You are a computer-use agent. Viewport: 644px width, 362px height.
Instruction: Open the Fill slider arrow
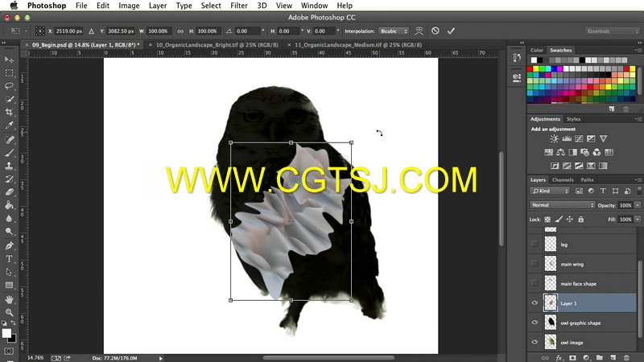638,220
